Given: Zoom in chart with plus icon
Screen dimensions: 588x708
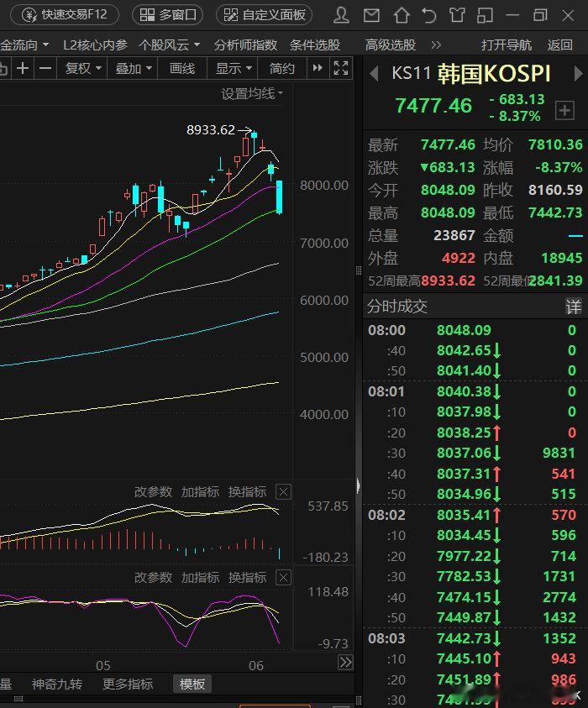Looking at the screenshot, I should click(23, 69).
